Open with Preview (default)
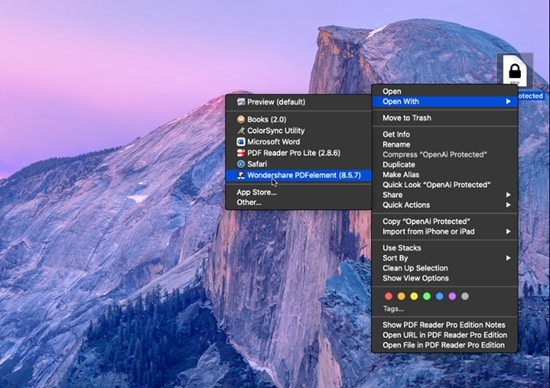550x388 pixels. click(x=298, y=102)
